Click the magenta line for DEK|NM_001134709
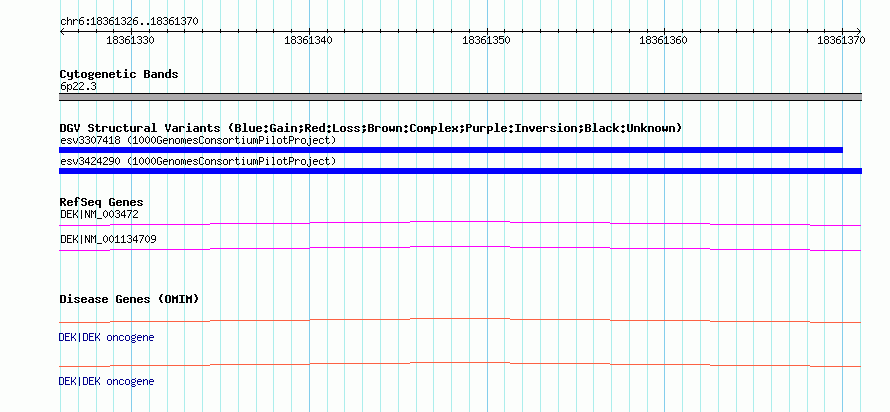Viewport: 890px width, 412px height. coord(460,248)
